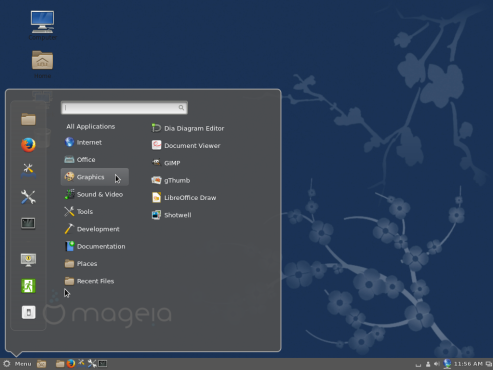This screenshot has width=493, height=370.
Task: Click the Quit power icon in menu
Action: pos(28,312)
